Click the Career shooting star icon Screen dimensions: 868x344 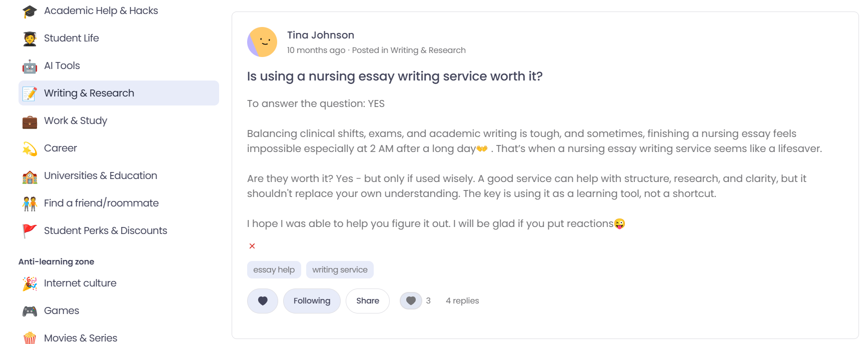click(x=29, y=148)
